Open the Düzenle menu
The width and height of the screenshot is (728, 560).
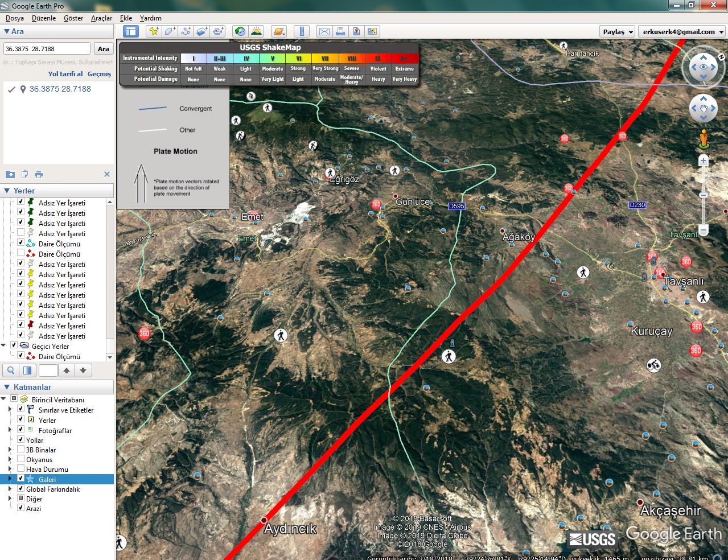click(44, 18)
